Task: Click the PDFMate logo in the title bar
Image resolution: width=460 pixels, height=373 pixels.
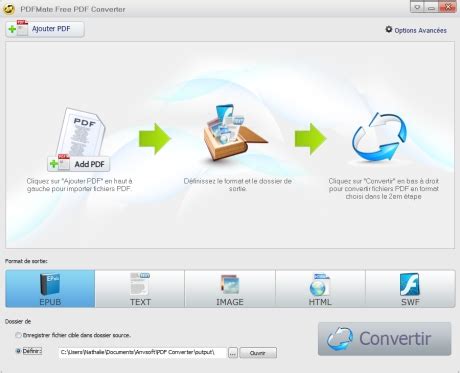Action: 9,9
